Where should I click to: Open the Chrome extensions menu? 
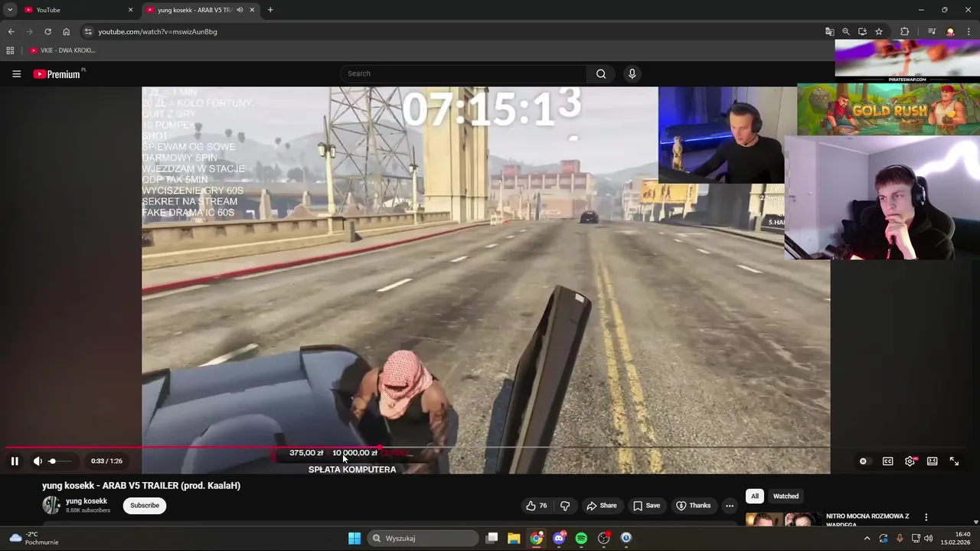tap(904, 31)
